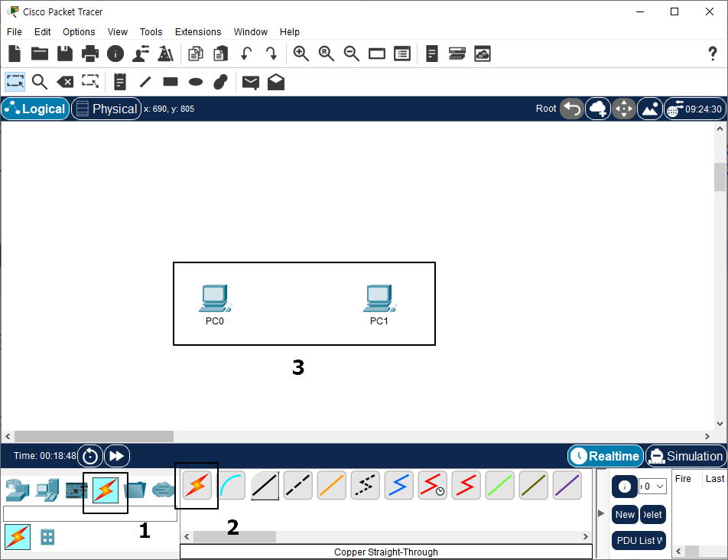Pick the Draw Line tool
The image size is (728, 560).
click(x=145, y=82)
